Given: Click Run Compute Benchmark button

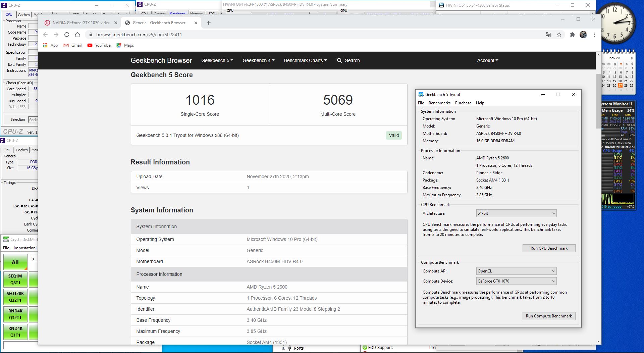Looking at the screenshot, I should pos(549,316).
